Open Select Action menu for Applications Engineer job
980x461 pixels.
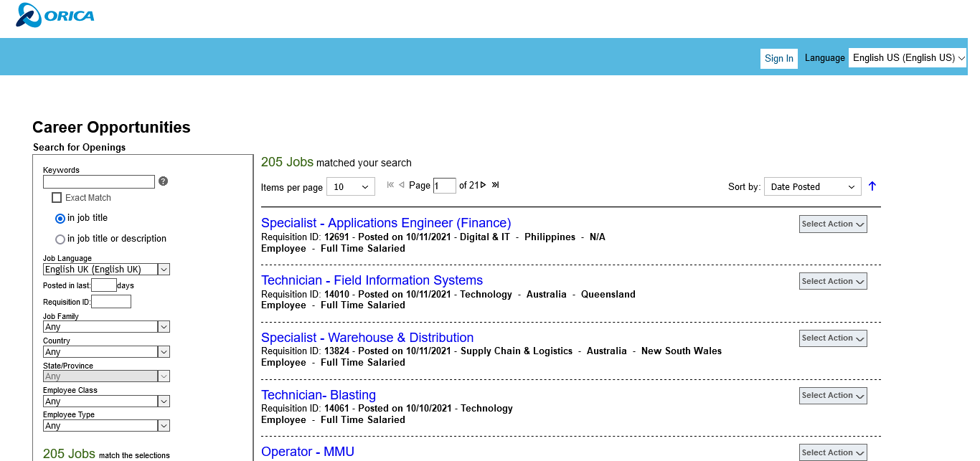(x=833, y=224)
